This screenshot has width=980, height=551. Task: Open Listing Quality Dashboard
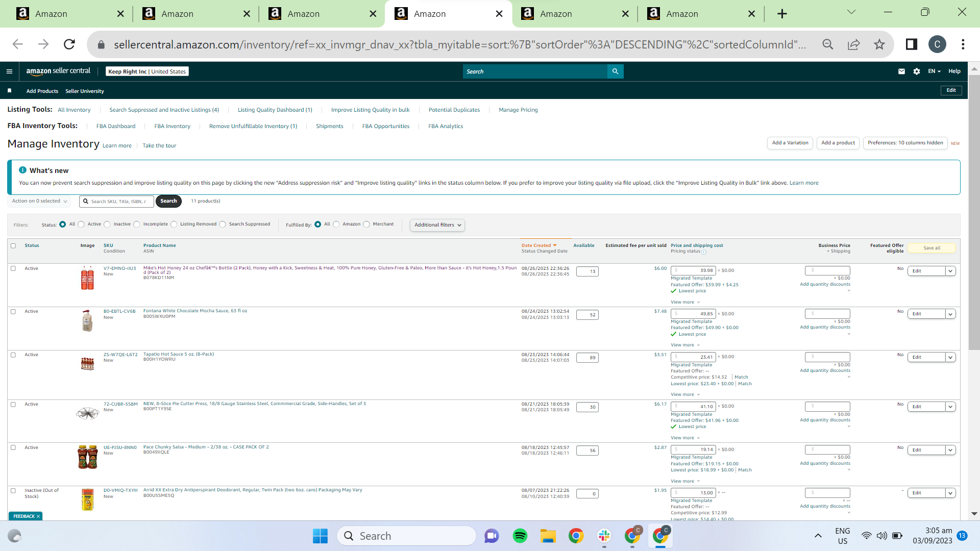click(x=275, y=110)
